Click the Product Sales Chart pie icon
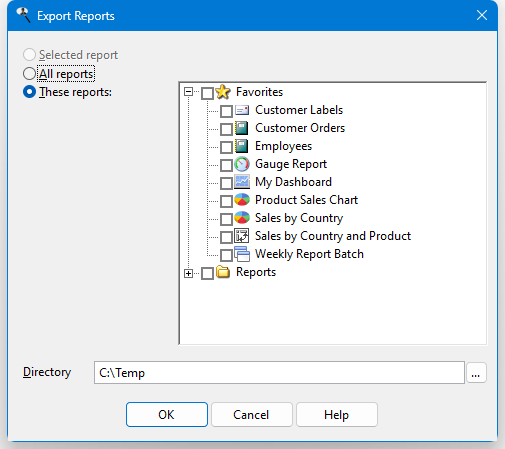 tap(242, 200)
